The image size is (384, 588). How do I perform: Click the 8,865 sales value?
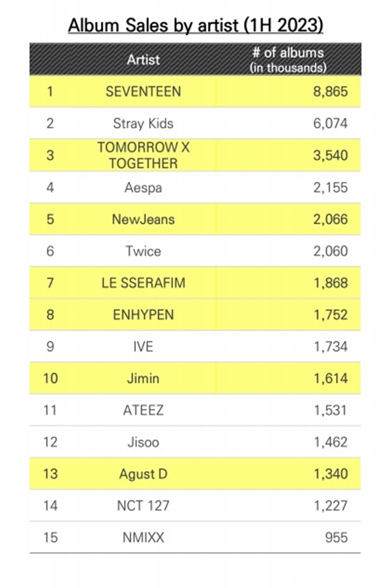tap(330, 91)
